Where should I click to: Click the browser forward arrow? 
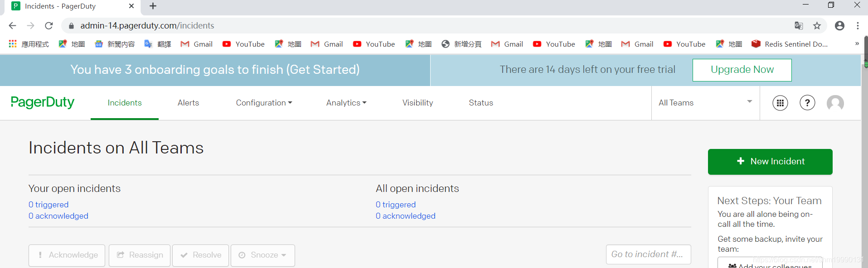coord(30,26)
